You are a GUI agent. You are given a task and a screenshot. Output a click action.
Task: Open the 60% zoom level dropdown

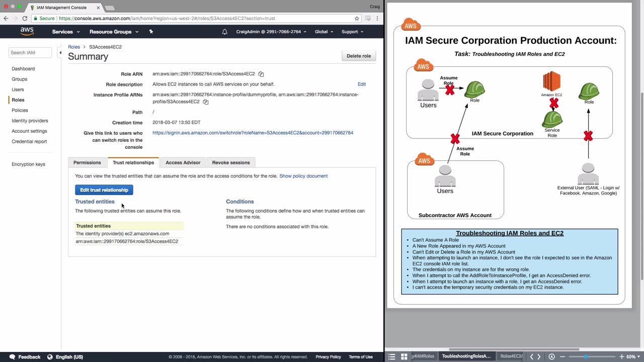633,356
